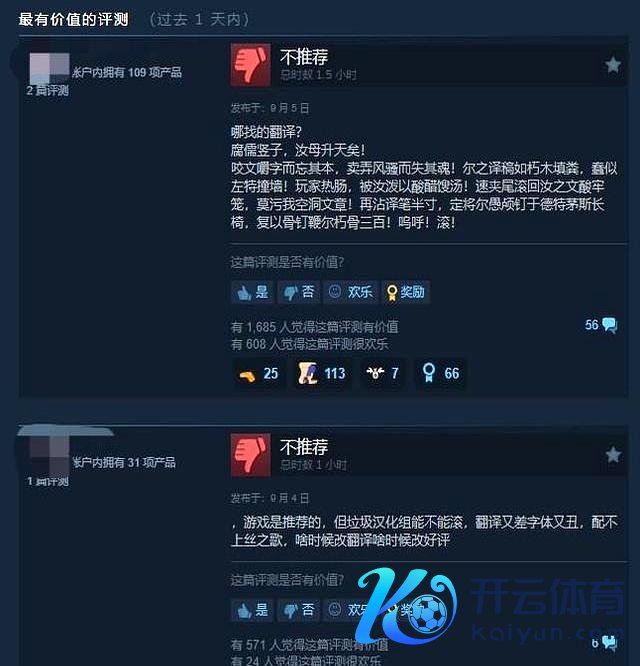This screenshot has height=666, width=640.
Task: Click the star icon on second review header
Action: [x=613, y=455]
